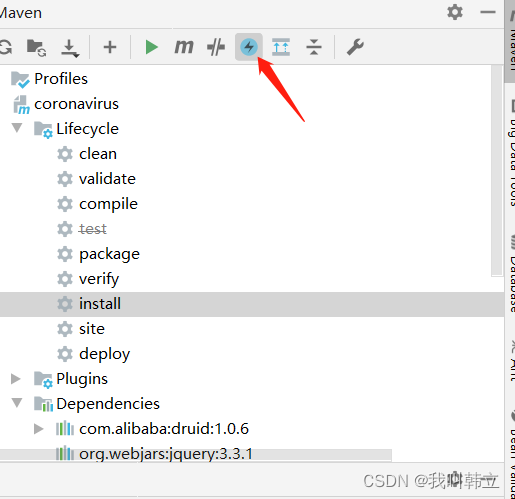
Task: Open the Database side tab
Action: [512, 273]
